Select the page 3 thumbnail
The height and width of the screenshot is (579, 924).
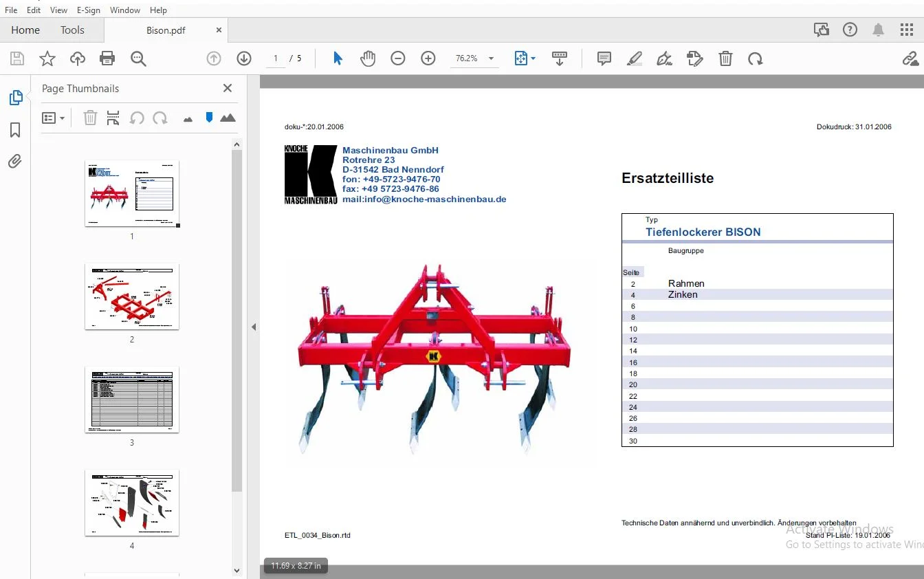click(x=132, y=400)
